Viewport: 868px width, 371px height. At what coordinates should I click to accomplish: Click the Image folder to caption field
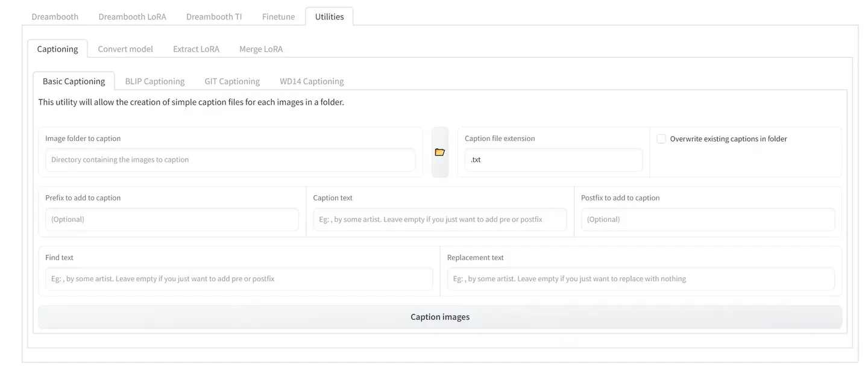tap(230, 160)
